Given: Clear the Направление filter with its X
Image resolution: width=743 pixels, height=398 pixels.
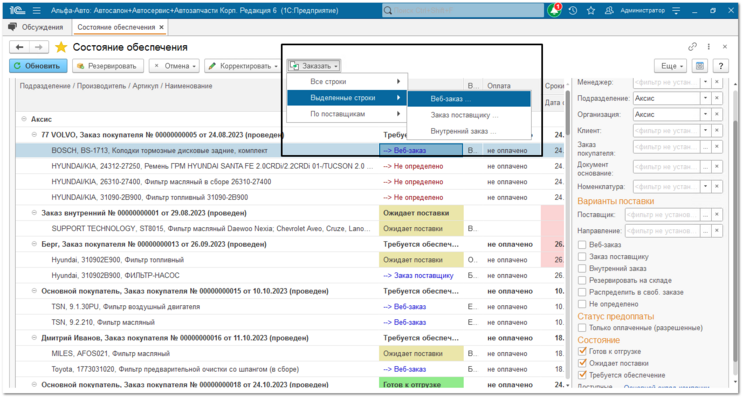Looking at the screenshot, I should click(x=717, y=231).
